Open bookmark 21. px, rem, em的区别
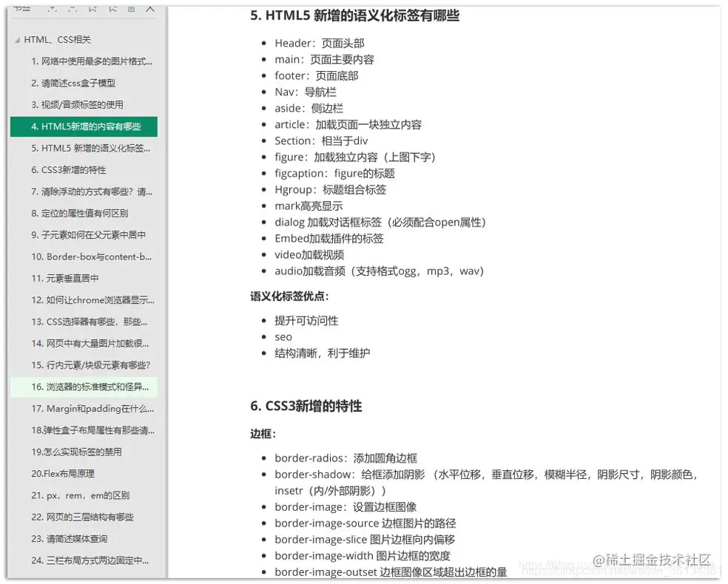This screenshot has width=728, height=584. point(81,495)
